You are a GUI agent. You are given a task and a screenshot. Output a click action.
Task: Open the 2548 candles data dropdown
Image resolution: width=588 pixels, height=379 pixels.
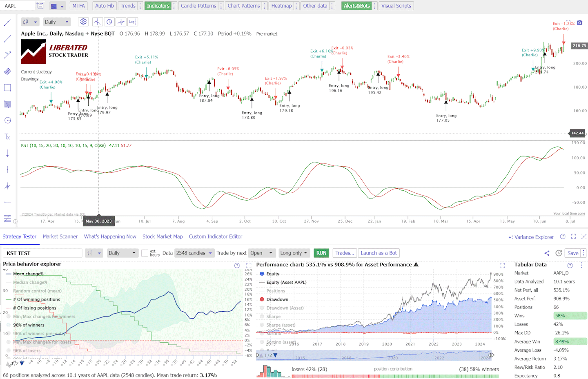(194, 253)
